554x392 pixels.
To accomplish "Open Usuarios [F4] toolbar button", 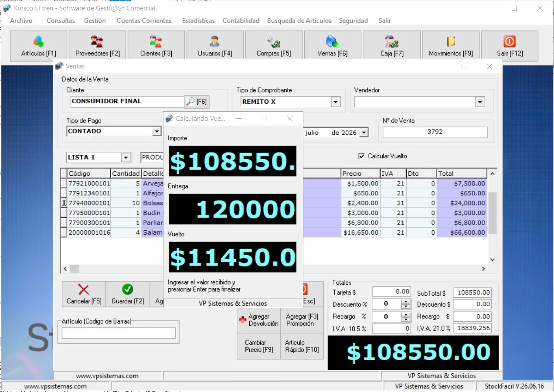I will click(215, 46).
